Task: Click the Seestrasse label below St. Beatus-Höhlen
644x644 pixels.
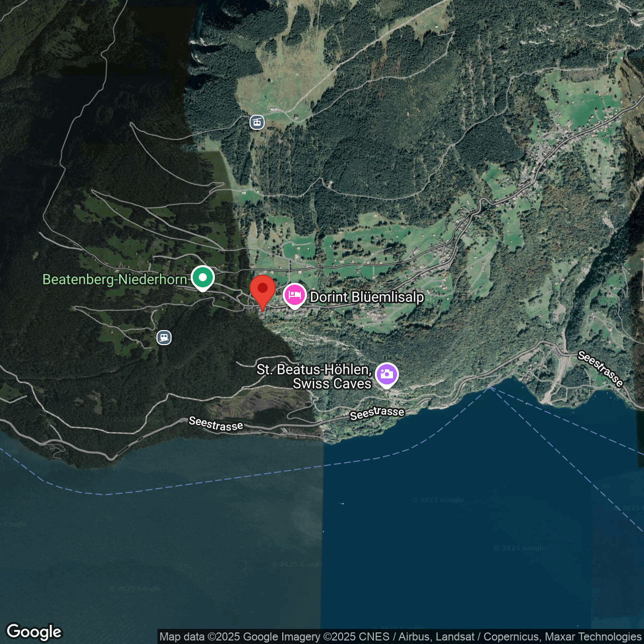Action: [377, 413]
